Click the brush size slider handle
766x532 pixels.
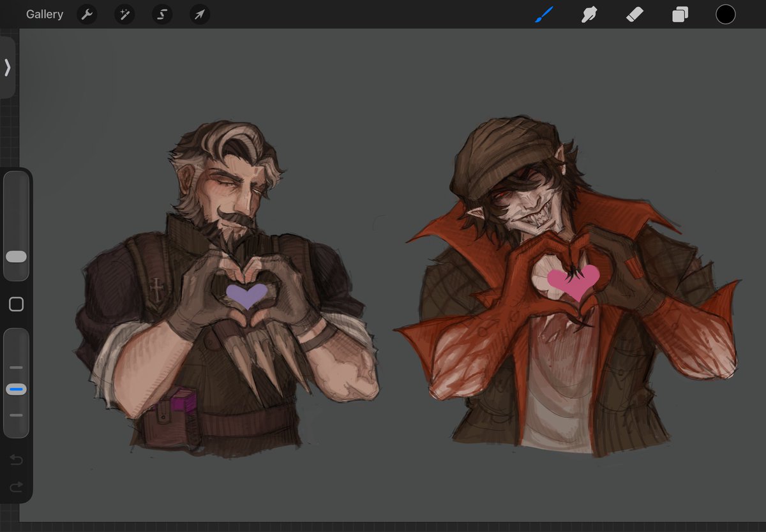tap(16, 256)
